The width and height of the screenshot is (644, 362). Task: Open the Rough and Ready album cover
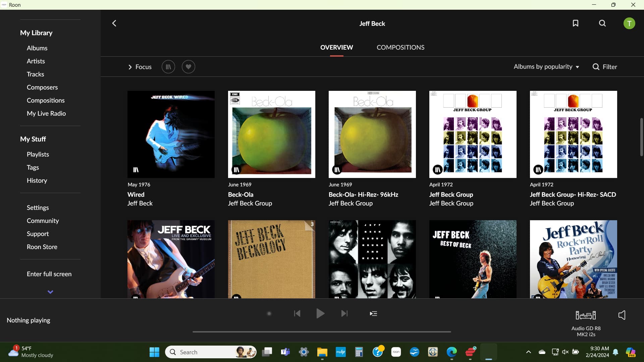pos(372,259)
